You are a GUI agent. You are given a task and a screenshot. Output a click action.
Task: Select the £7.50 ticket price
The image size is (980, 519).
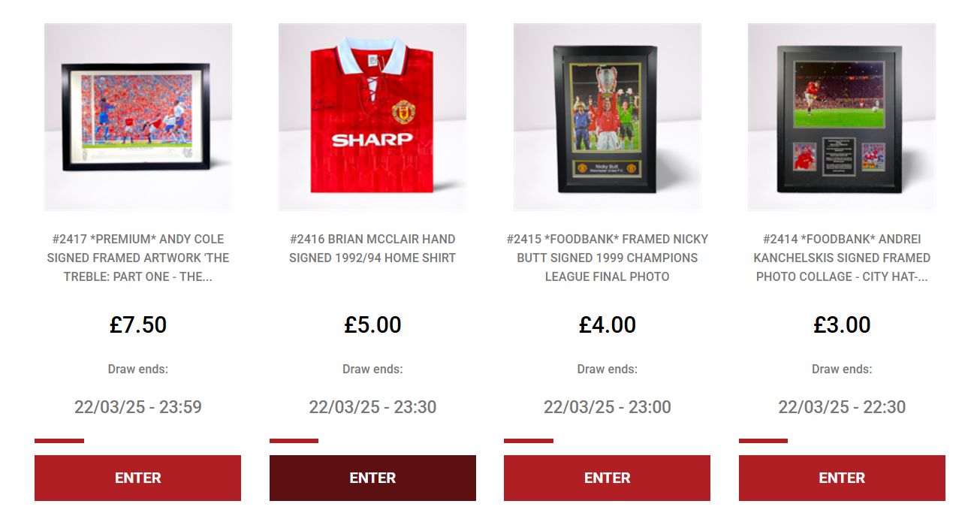coord(138,325)
